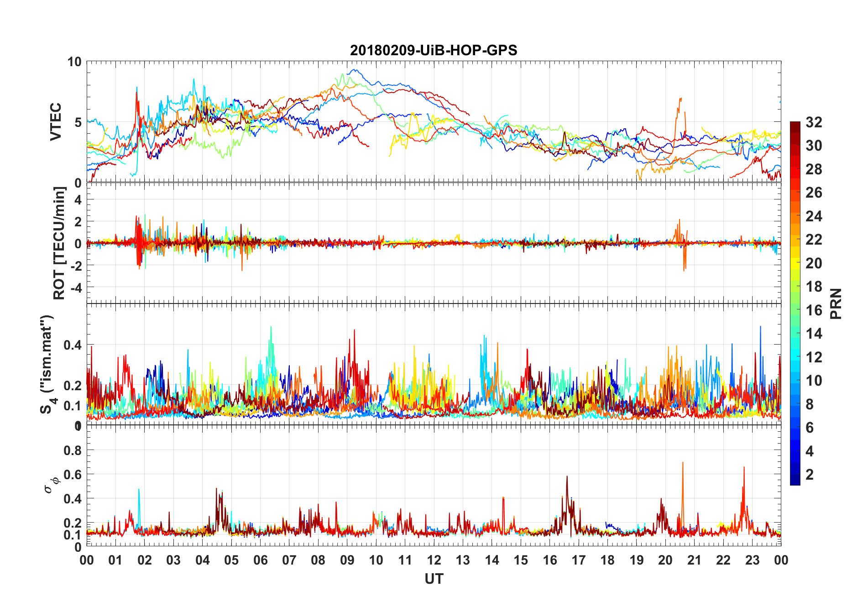The width and height of the screenshot is (868, 607).
Task: Select the ROT [TECU/min] axis label
Action: pos(59,243)
